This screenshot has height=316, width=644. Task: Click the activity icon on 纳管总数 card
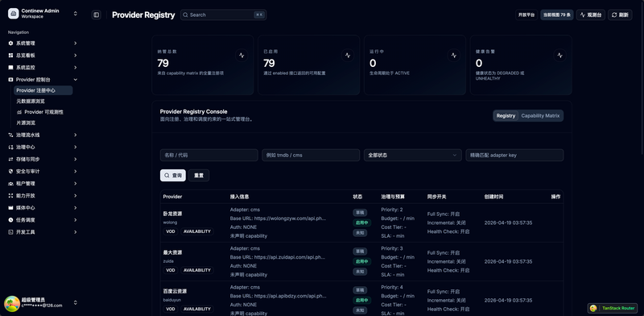click(x=242, y=55)
